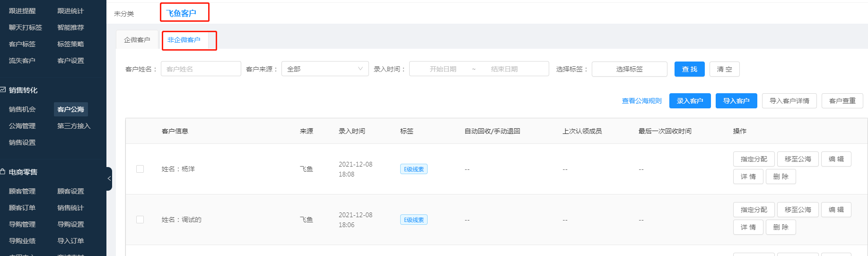The image size is (868, 256).
Task: Click 指定分配 for 调试的 row
Action: coord(754,210)
